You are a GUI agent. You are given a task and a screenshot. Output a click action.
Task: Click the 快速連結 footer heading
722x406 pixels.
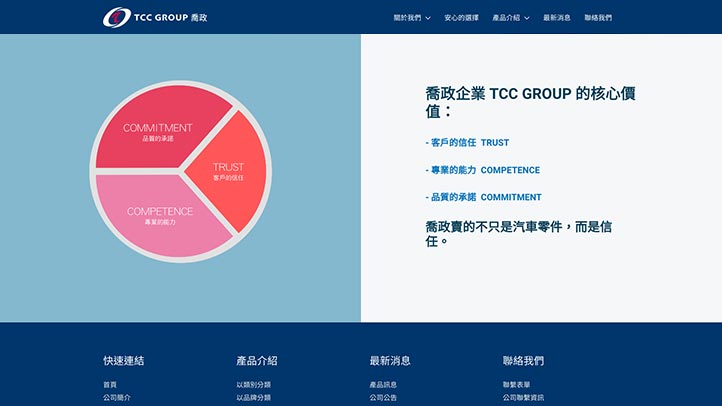123,360
